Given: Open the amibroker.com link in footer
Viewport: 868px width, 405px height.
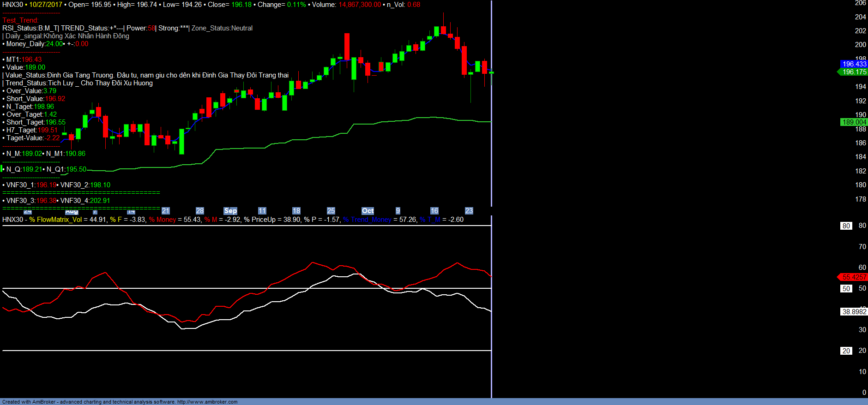Looking at the screenshot, I should click(x=207, y=402).
